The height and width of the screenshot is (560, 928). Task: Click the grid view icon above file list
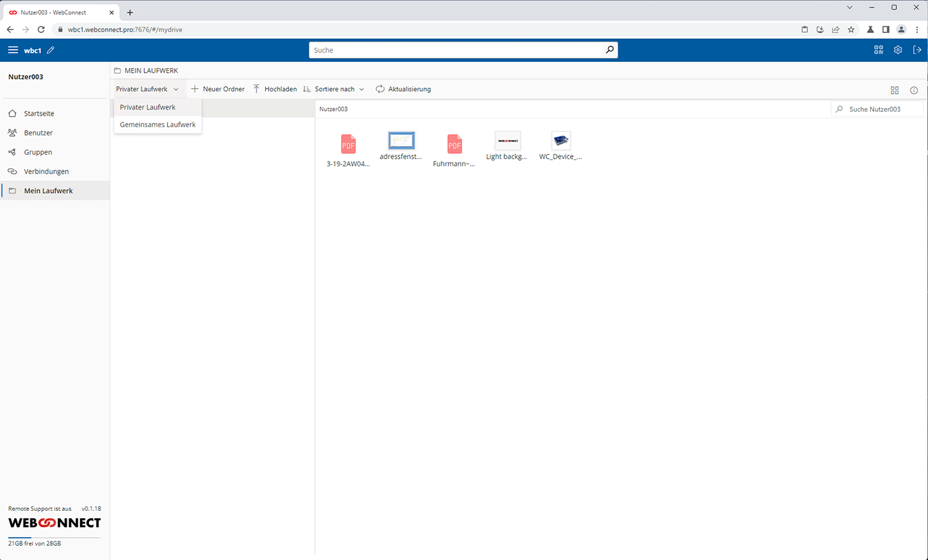coord(894,90)
